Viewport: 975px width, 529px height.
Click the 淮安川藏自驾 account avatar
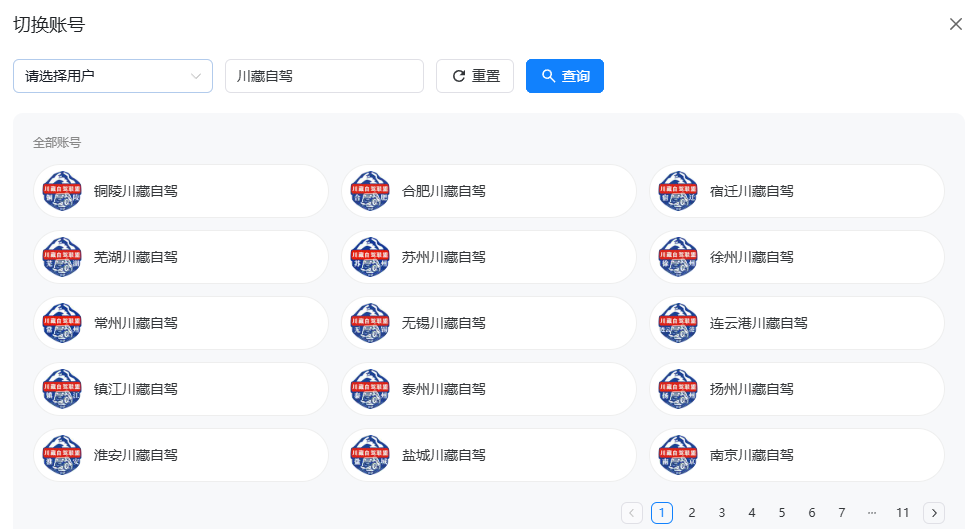coord(62,454)
